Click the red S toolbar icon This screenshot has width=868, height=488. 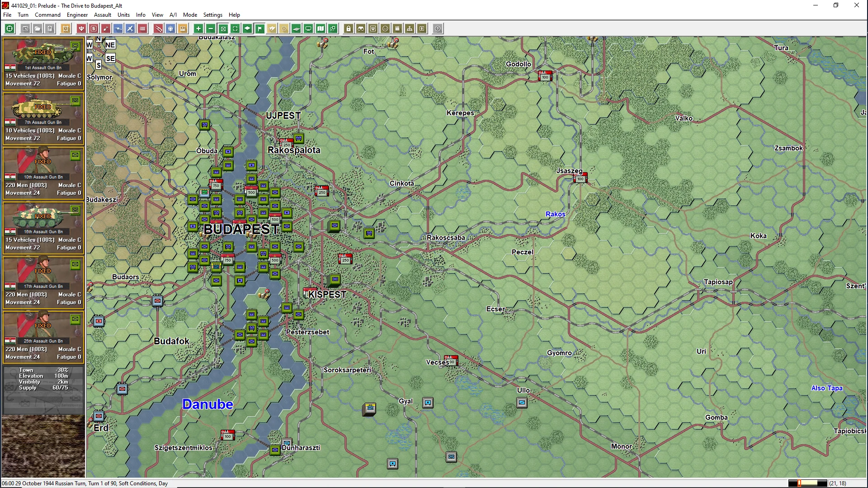[94, 28]
